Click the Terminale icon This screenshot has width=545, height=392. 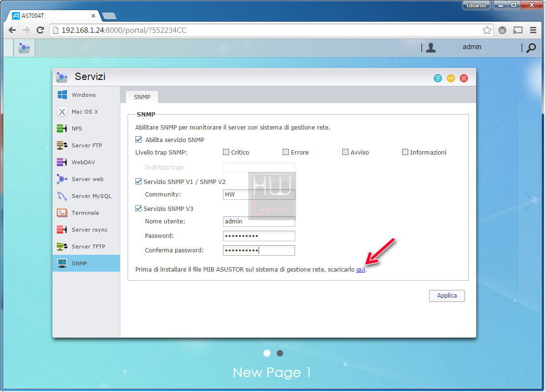62,213
